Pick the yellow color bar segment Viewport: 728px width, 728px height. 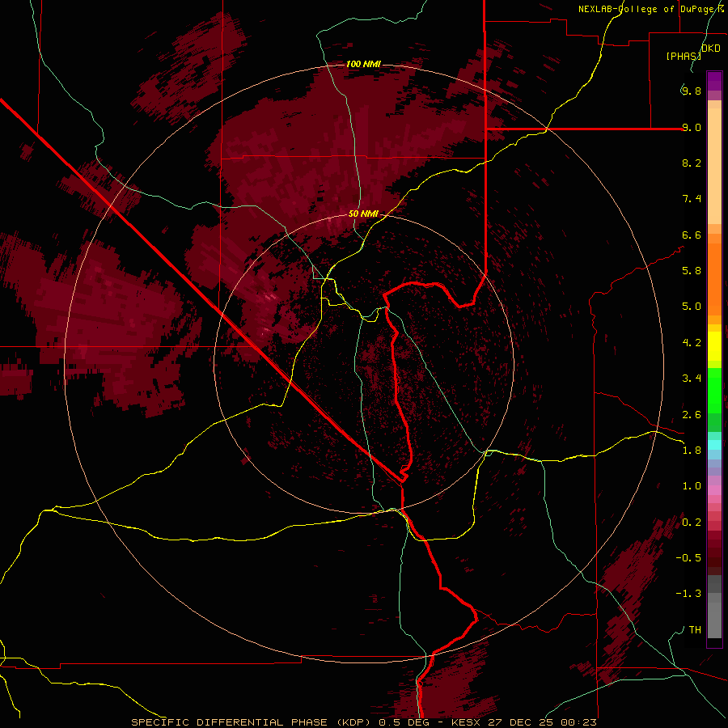714,346
